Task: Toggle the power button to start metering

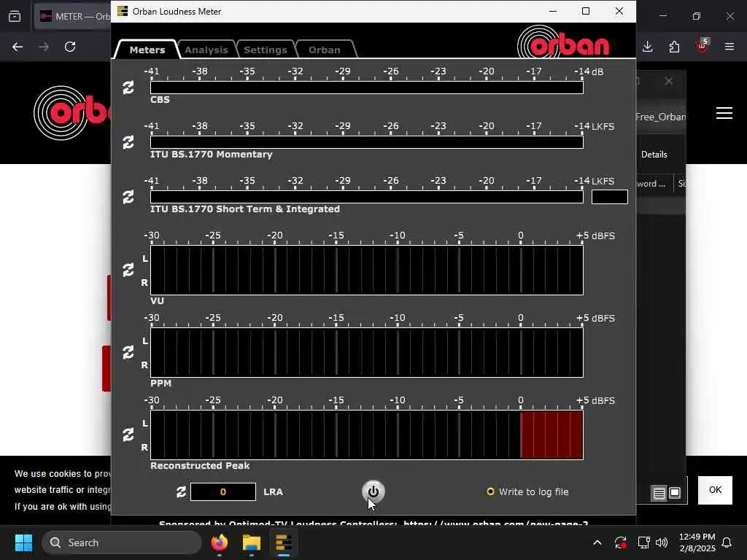Action: [373, 492]
